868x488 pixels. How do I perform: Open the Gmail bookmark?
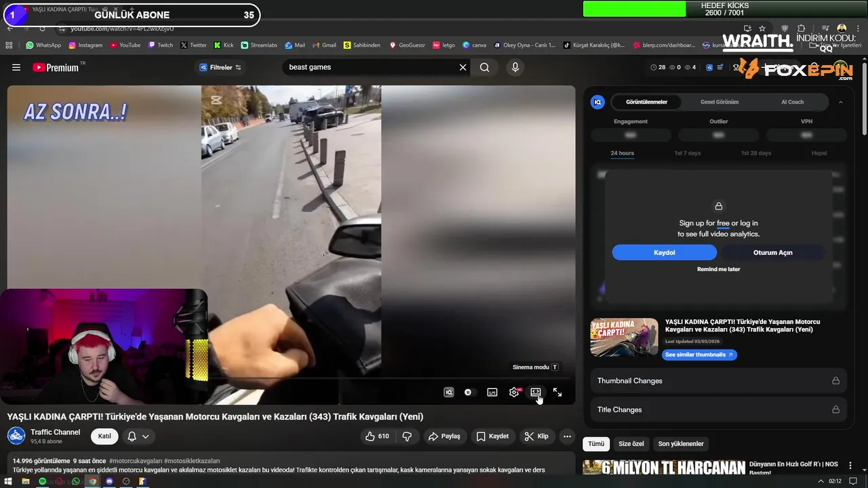pyautogui.click(x=323, y=45)
